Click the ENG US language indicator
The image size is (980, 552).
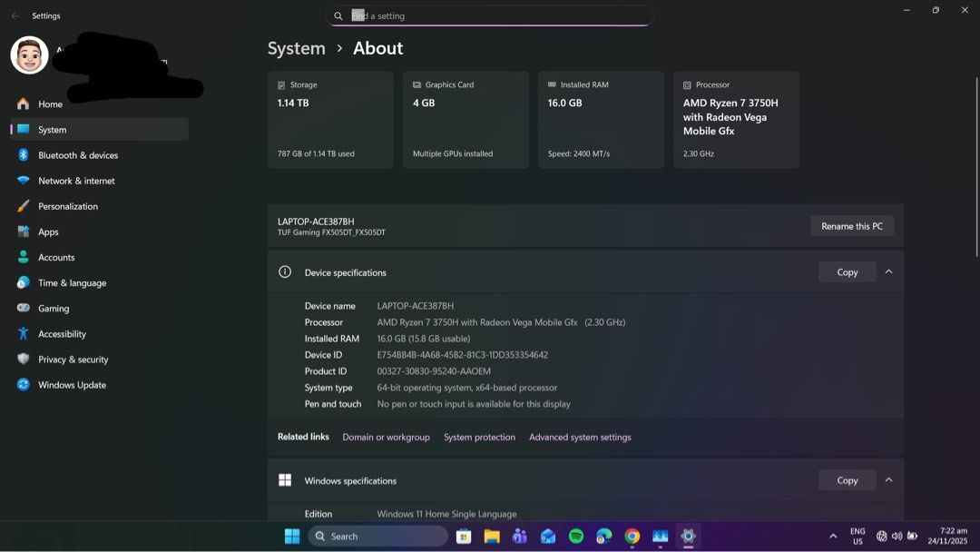[857, 537]
